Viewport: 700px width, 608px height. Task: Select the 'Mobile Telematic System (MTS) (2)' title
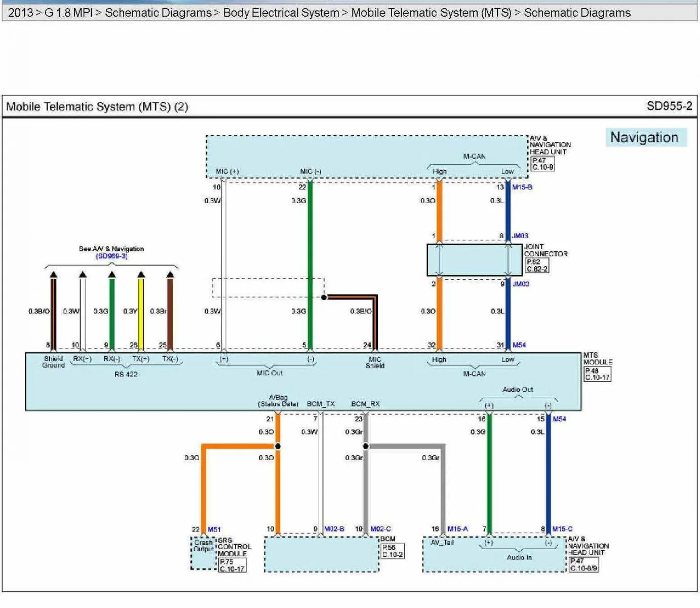click(x=97, y=106)
